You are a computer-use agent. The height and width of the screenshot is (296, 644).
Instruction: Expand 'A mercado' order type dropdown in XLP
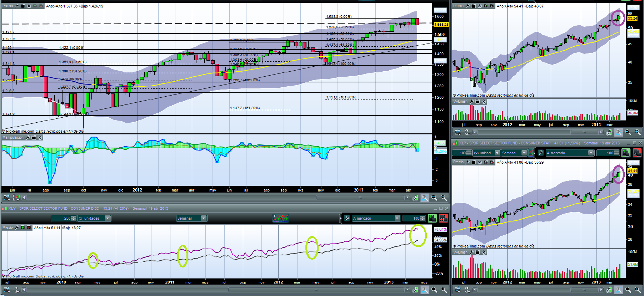pos(591,153)
